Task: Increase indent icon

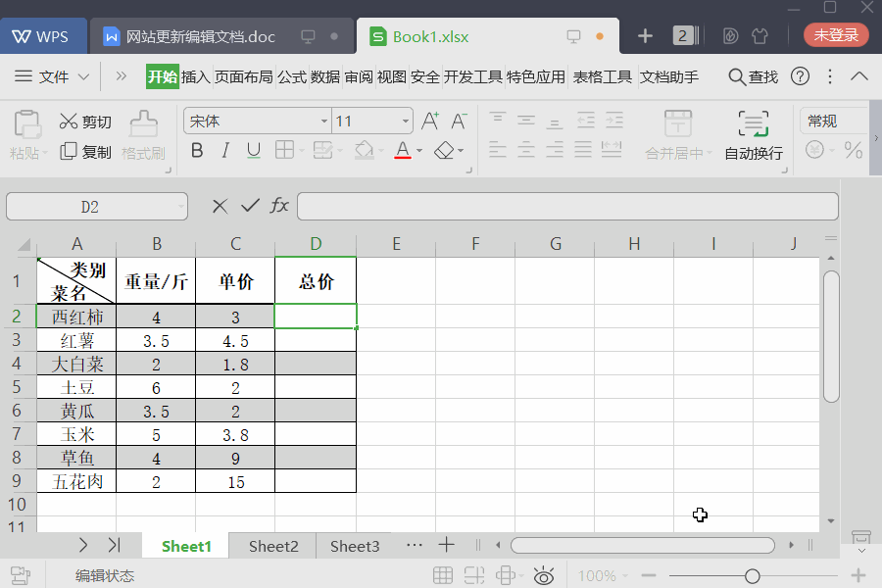Action: [x=614, y=120]
